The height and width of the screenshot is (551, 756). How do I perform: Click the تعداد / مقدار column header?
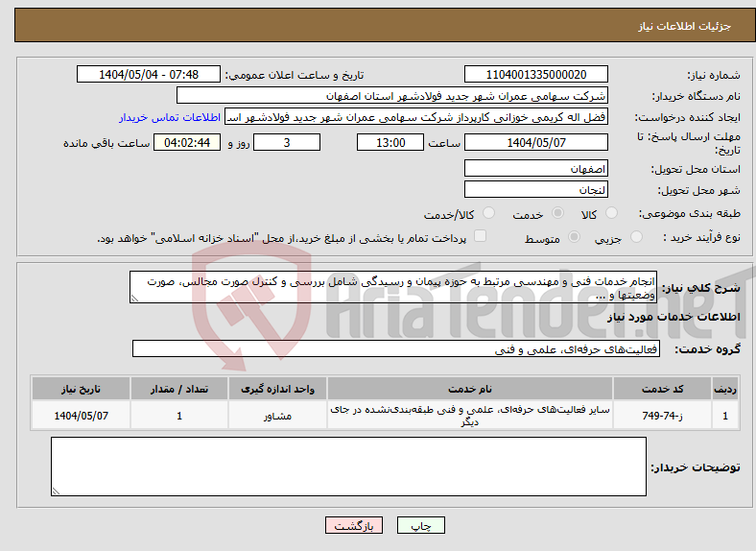click(179, 389)
